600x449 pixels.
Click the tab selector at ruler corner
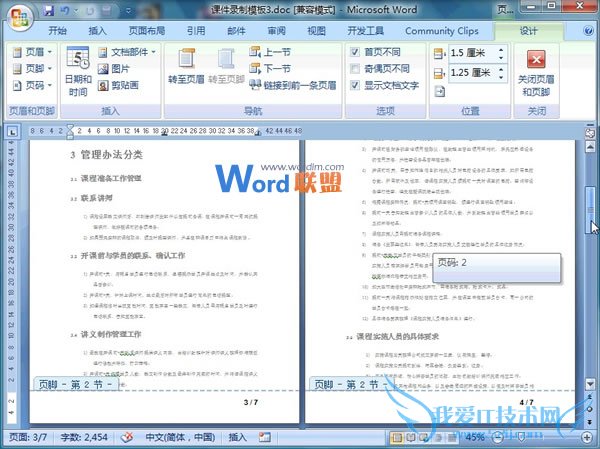pos(12,132)
